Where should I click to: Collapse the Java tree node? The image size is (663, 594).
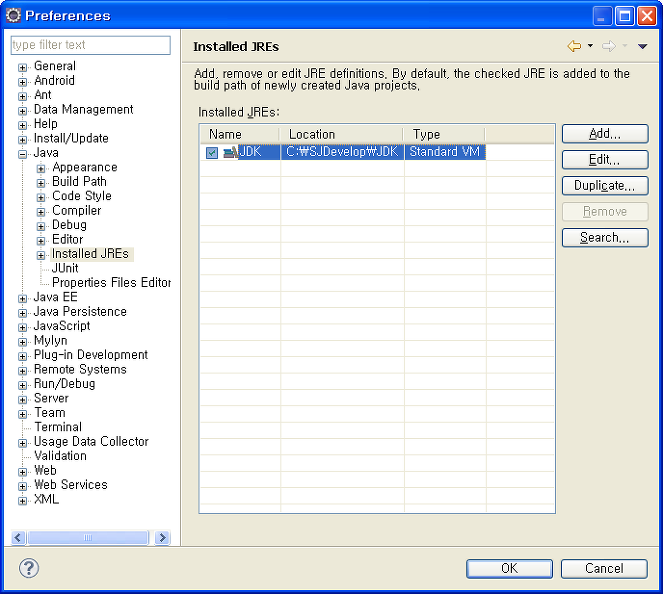pos(22,154)
